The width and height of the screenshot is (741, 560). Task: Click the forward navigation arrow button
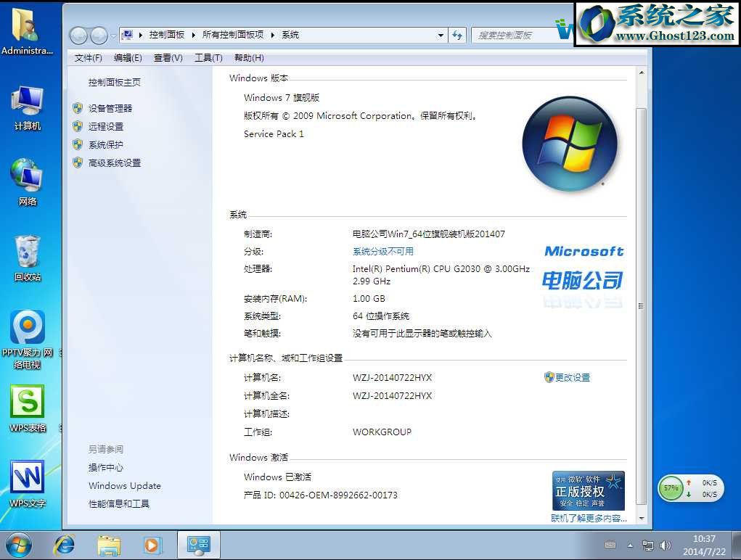[x=99, y=35]
